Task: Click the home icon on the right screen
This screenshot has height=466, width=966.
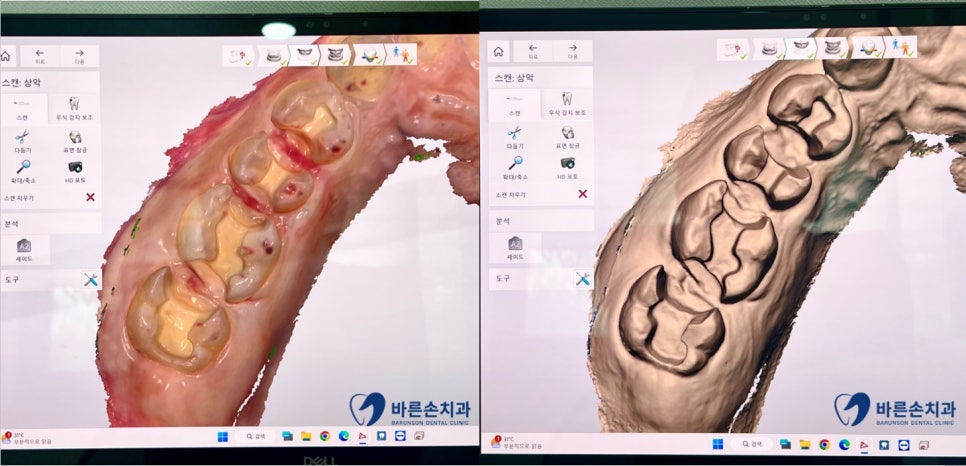Action: point(498,52)
